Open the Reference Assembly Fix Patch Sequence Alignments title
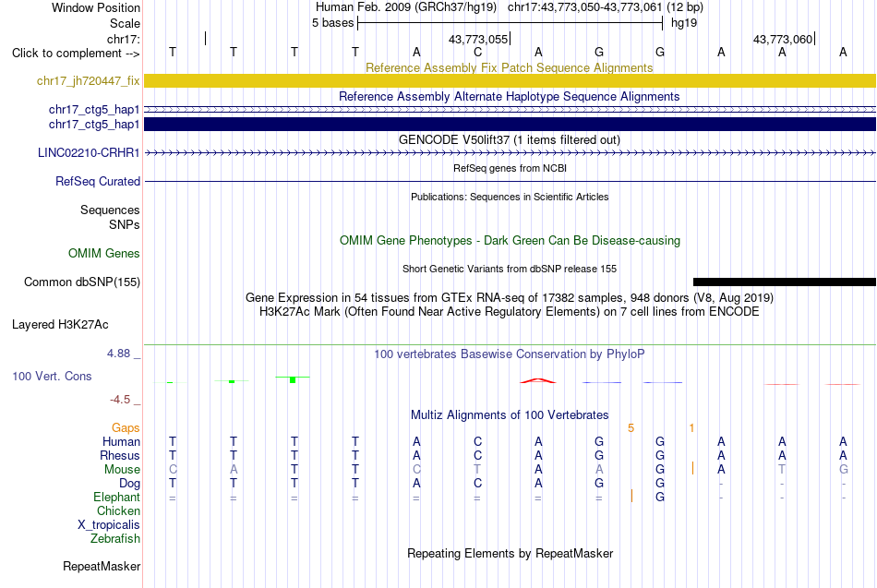 (x=509, y=67)
